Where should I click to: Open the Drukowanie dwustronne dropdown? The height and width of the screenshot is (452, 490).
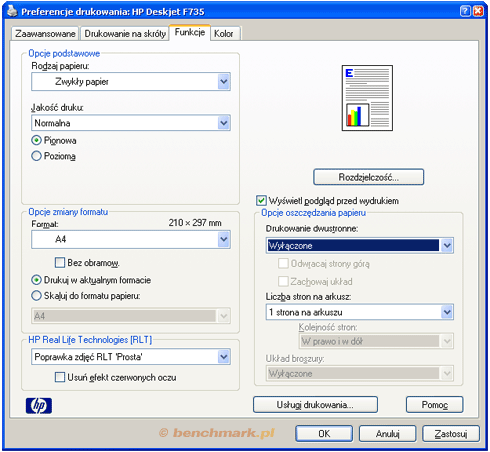tap(360, 246)
